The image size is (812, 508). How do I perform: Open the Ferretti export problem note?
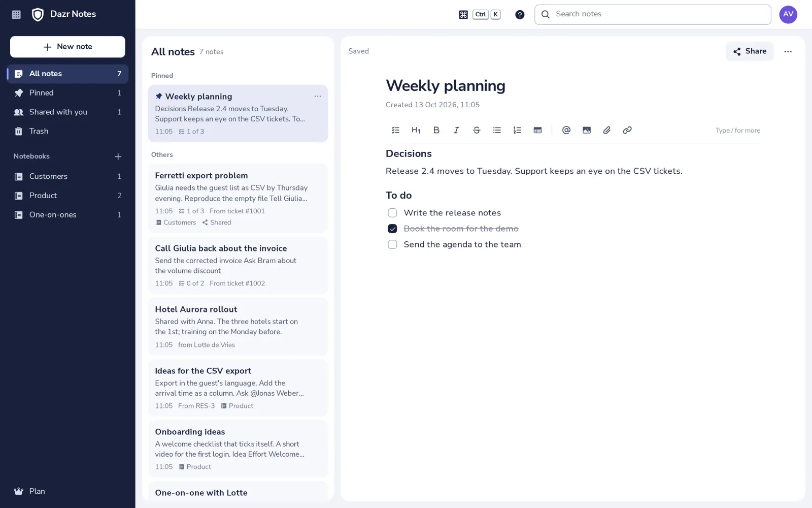click(238, 198)
